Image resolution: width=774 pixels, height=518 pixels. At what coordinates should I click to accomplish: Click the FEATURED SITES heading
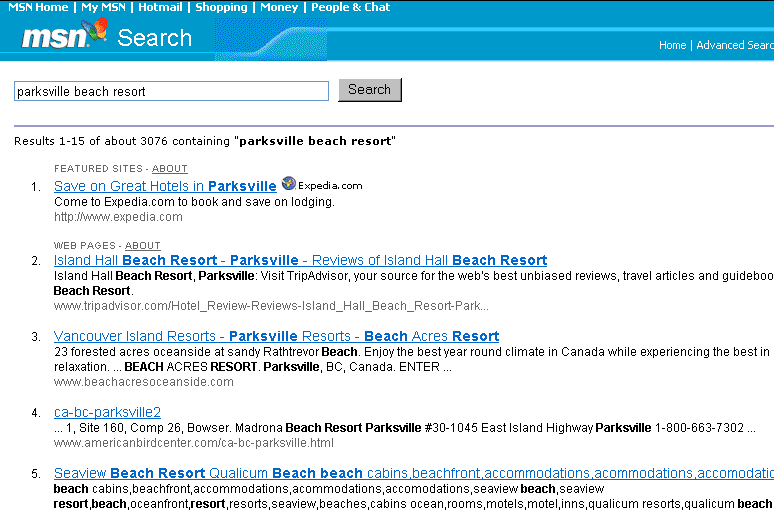point(98,168)
